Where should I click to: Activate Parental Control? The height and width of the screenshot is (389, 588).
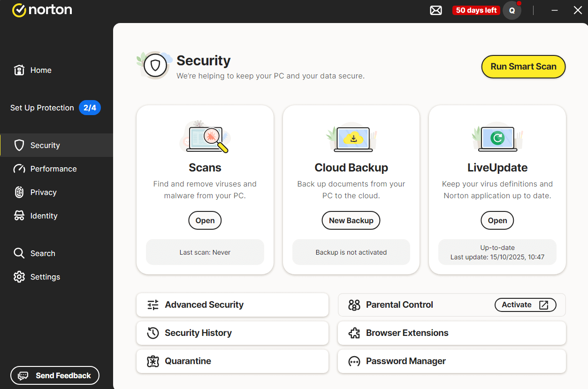tap(525, 304)
